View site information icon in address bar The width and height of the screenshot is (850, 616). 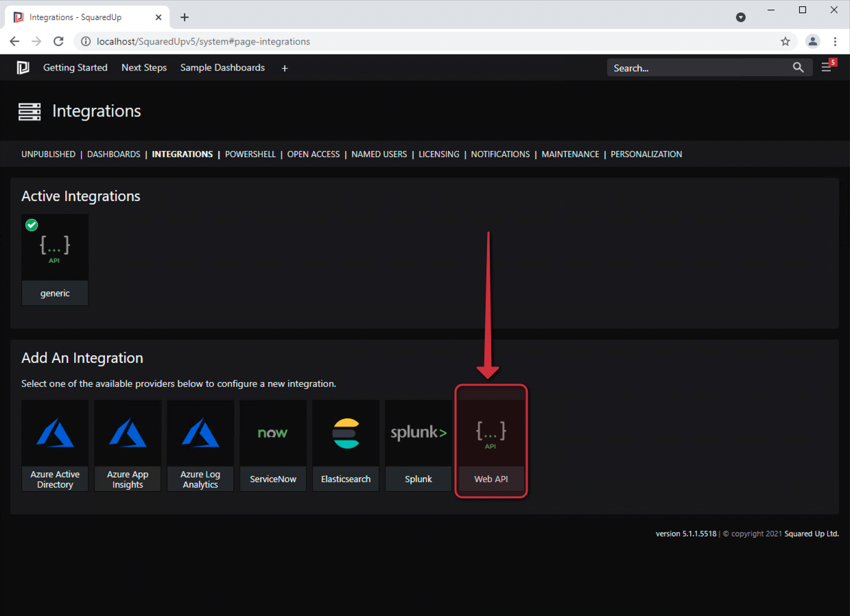click(x=86, y=41)
